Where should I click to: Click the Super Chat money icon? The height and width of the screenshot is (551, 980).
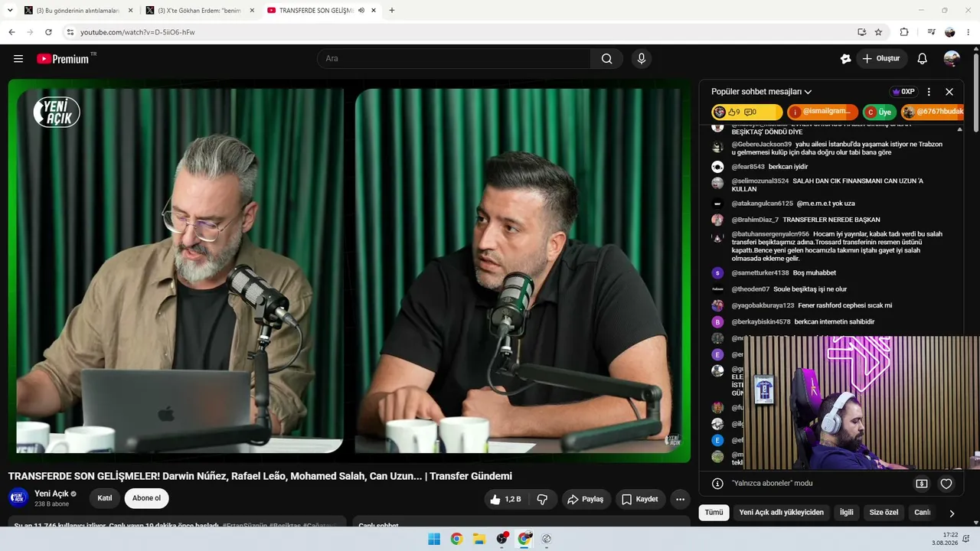coord(922,484)
